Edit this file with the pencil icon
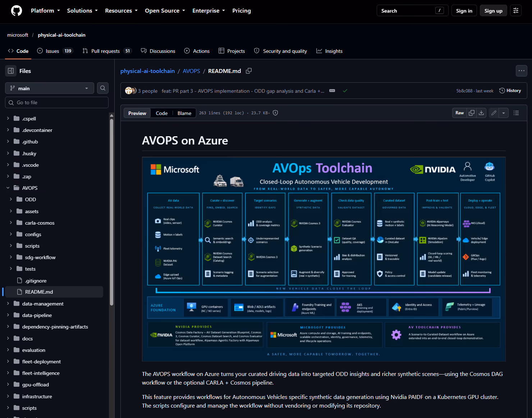This screenshot has width=532, height=418. (494, 113)
